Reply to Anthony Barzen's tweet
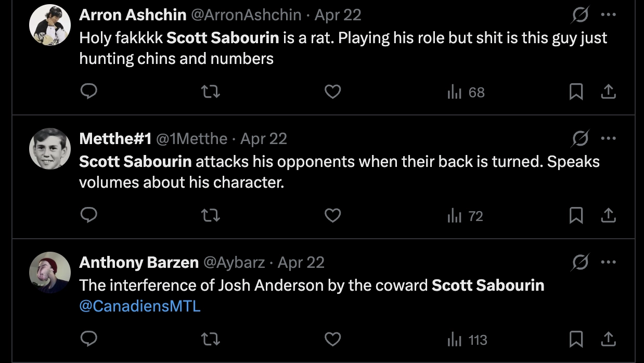The image size is (644, 363). 89,340
